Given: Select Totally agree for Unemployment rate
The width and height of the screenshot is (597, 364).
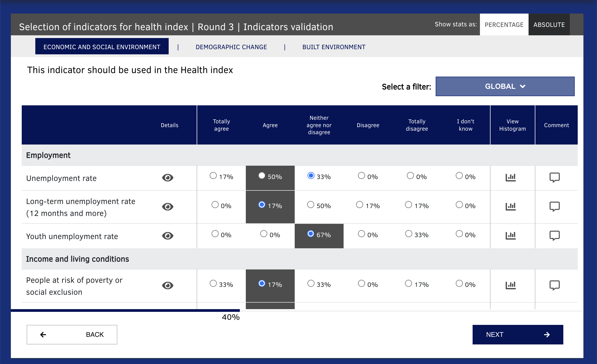Looking at the screenshot, I should (213, 175).
